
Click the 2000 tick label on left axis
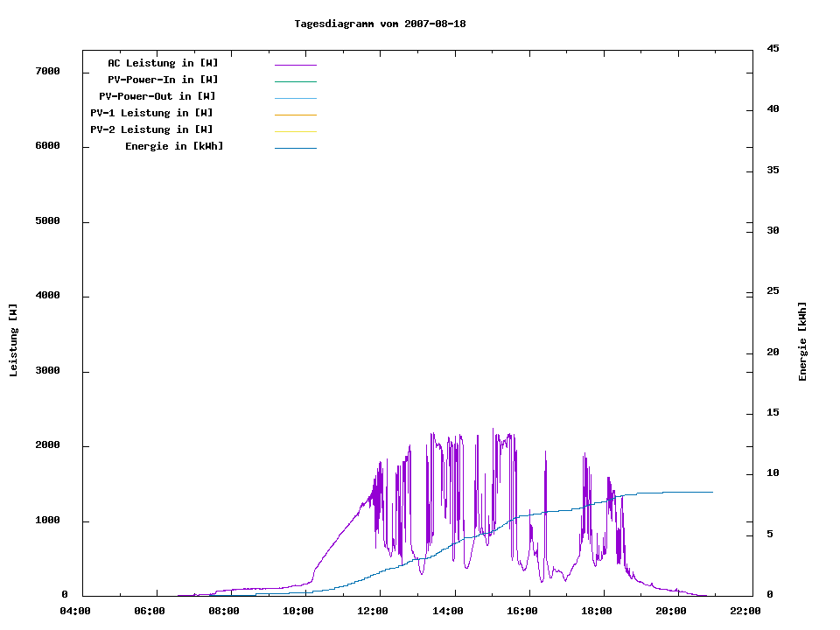47,445
